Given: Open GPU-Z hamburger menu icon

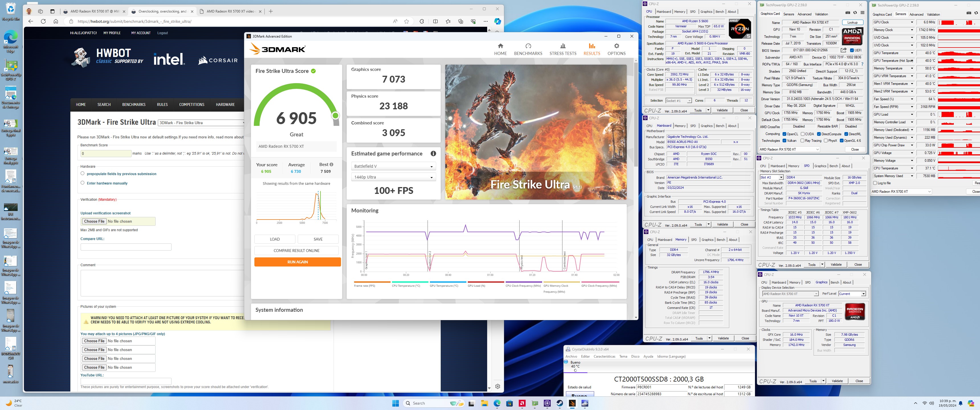Looking at the screenshot, I should point(862,13).
